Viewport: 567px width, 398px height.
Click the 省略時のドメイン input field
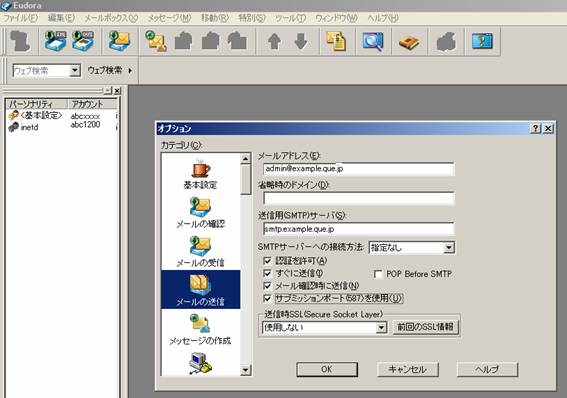[359, 198]
